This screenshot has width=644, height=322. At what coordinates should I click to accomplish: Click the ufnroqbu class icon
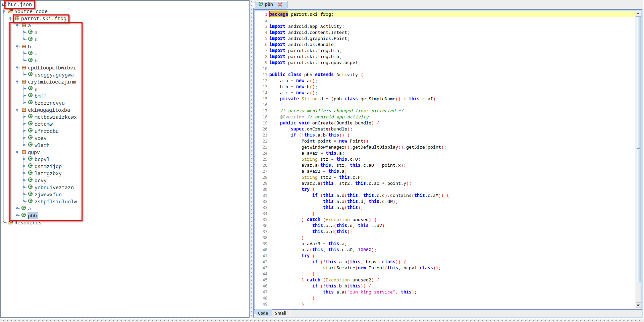pyautogui.click(x=30, y=130)
